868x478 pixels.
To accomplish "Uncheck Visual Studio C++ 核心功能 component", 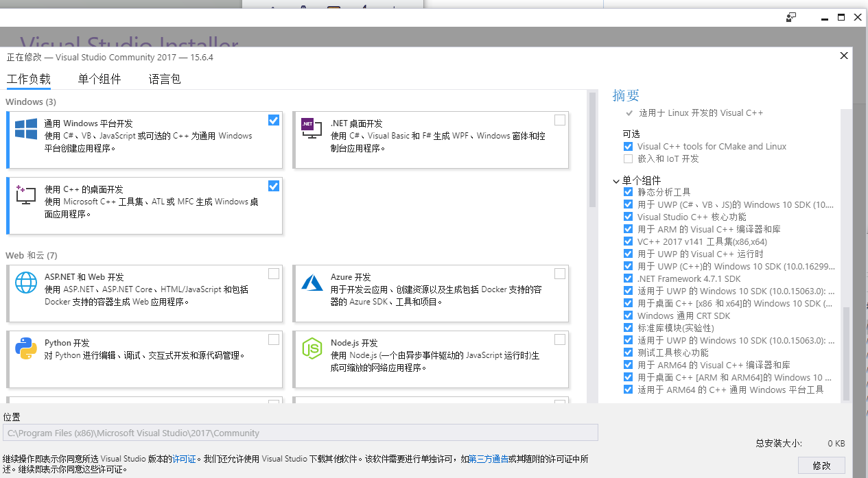I will (x=628, y=217).
